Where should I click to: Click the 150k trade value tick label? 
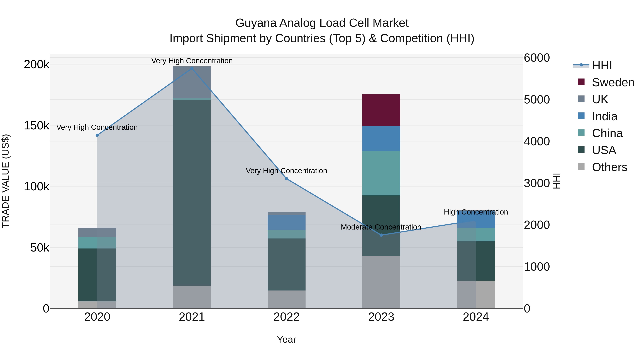(36, 125)
